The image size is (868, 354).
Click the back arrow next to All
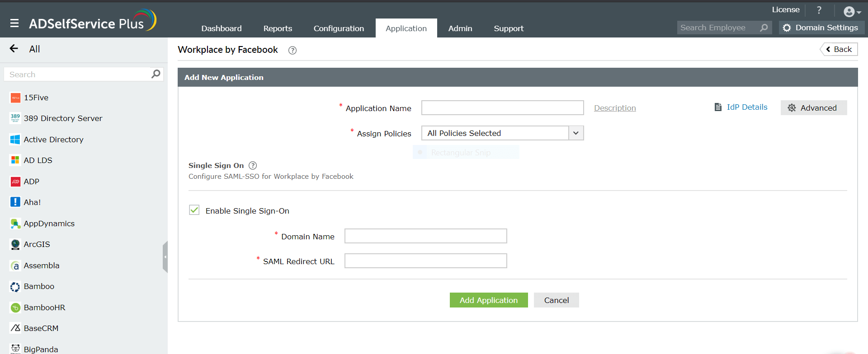14,49
